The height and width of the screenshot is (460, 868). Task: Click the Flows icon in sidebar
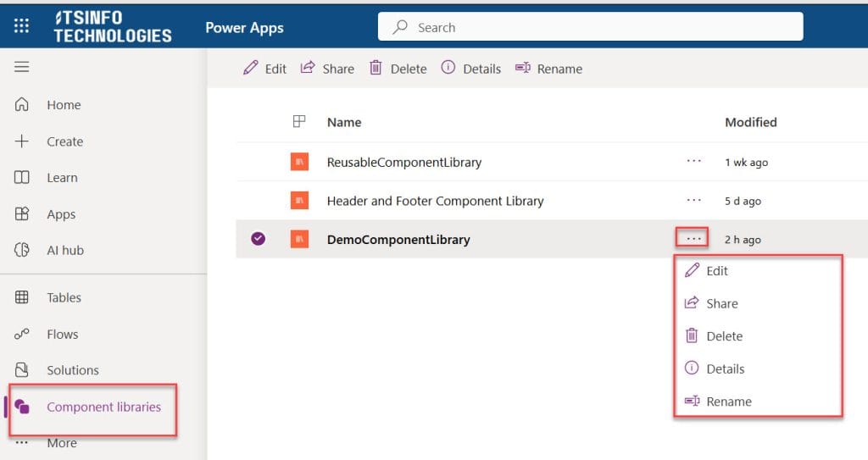point(21,334)
